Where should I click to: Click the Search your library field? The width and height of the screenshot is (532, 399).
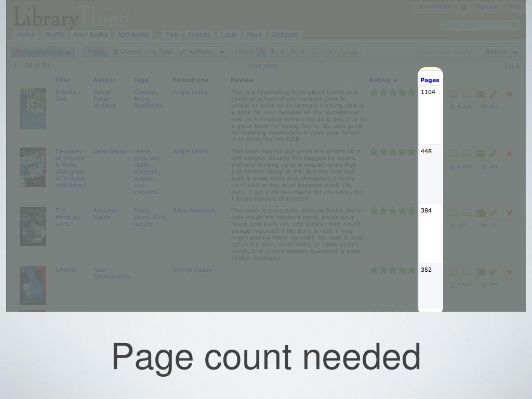click(449, 52)
